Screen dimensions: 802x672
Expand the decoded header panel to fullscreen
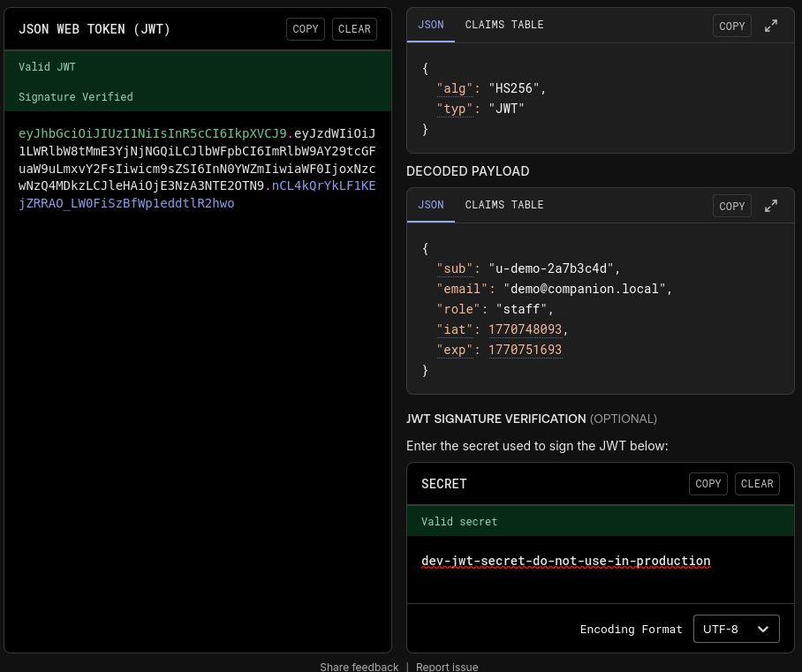(771, 26)
